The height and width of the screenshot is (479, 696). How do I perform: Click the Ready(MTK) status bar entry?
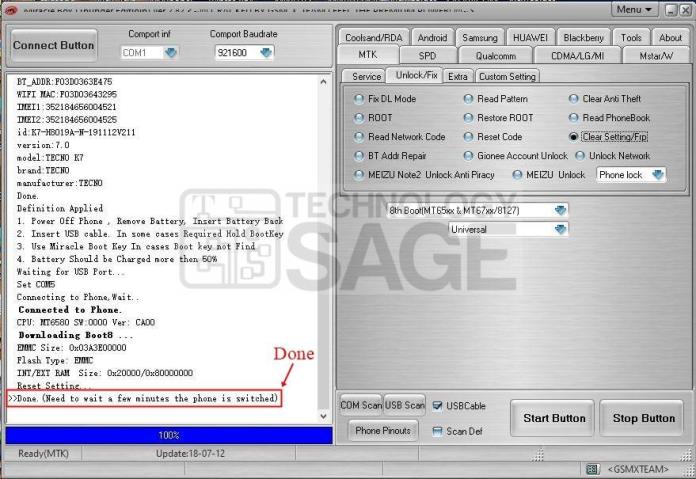[x=43, y=454]
